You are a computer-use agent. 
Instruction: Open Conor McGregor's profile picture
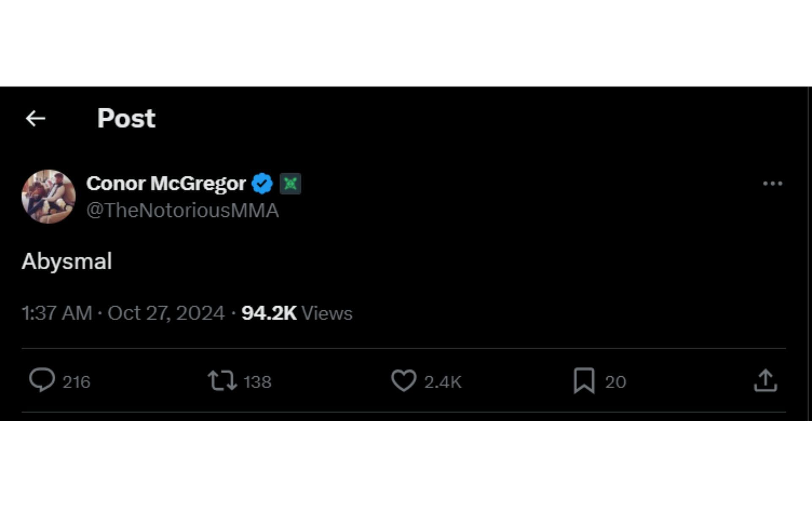click(x=49, y=196)
